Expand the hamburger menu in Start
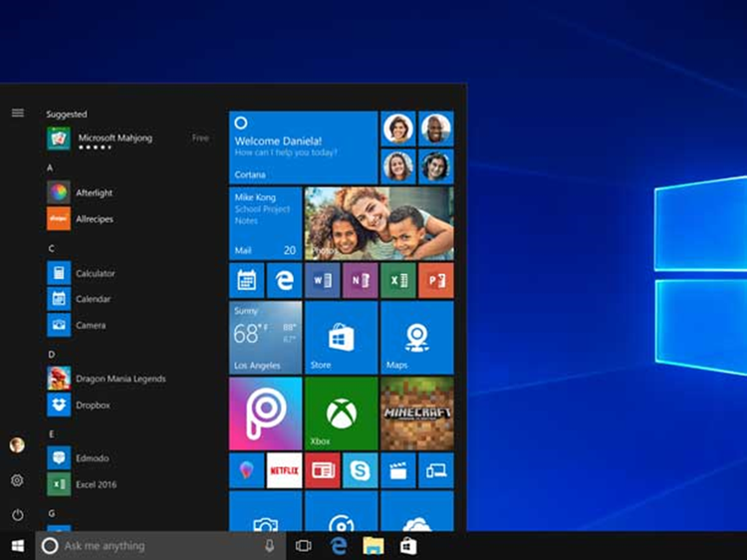The image size is (747, 560). 17,113
